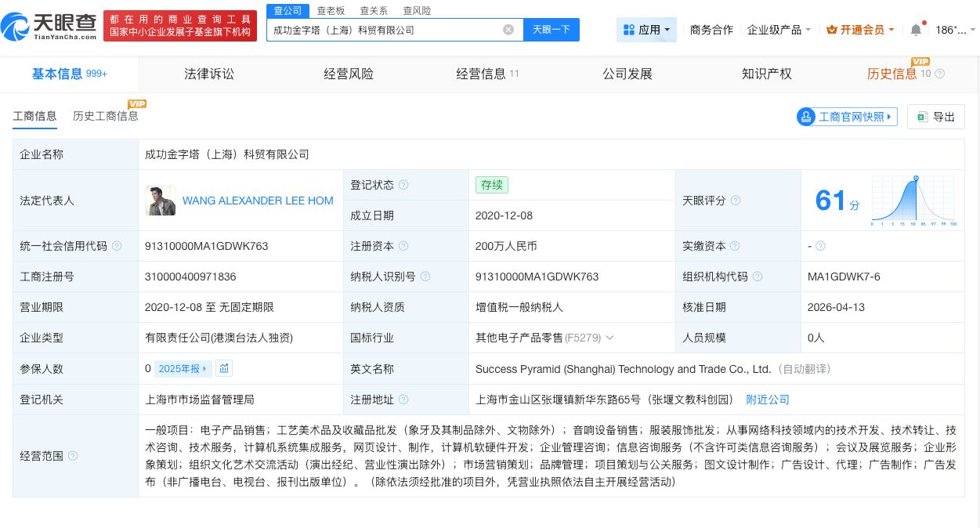Clear the search box using the × icon
The image size is (980, 528).
click(x=508, y=30)
